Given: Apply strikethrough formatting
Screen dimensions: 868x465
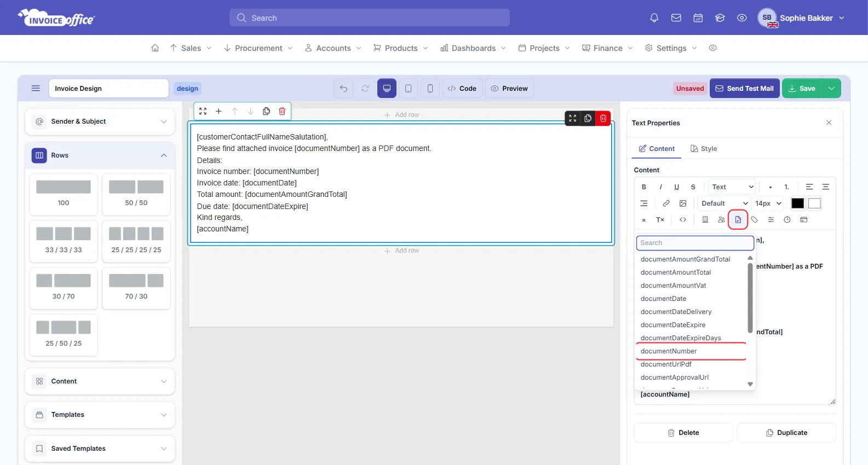Looking at the screenshot, I should 693,187.
